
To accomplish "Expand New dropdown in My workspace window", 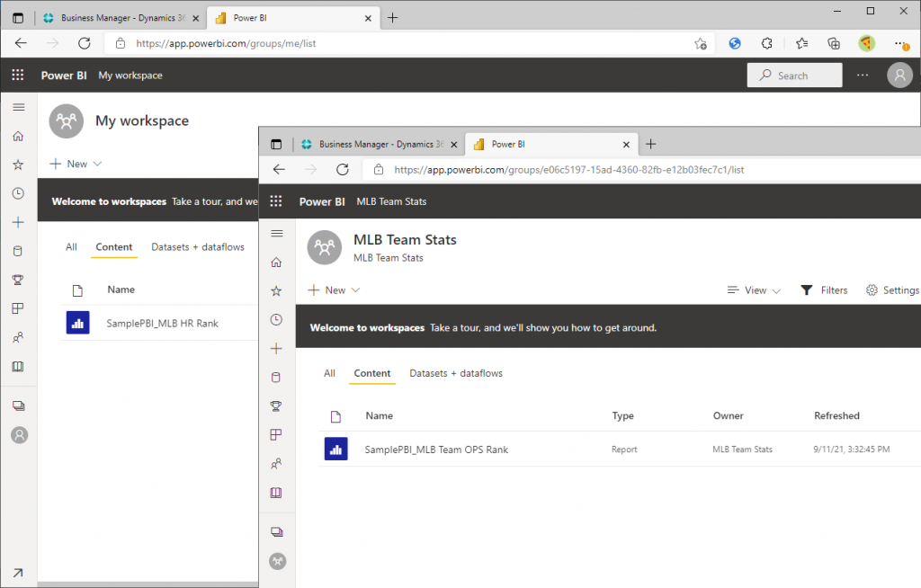I will coord(76,164).
